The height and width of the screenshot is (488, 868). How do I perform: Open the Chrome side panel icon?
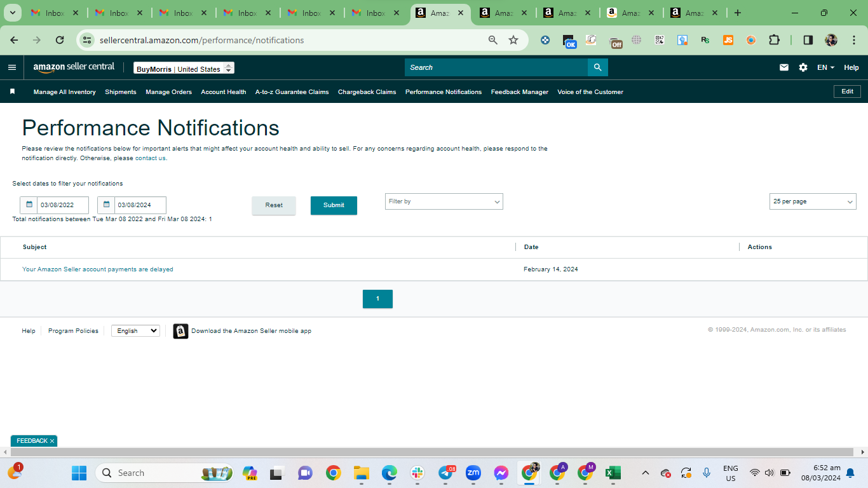click(808, 40)
